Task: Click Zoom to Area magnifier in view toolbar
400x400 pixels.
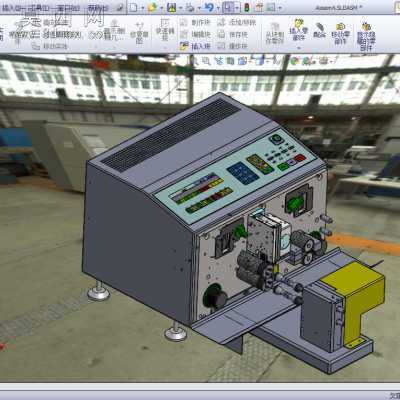Action: tap(206, 61)
